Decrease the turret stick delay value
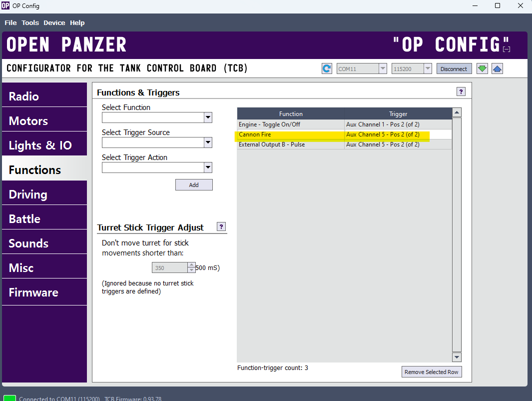Screen dimensions: 532x401 coord(192,270)
